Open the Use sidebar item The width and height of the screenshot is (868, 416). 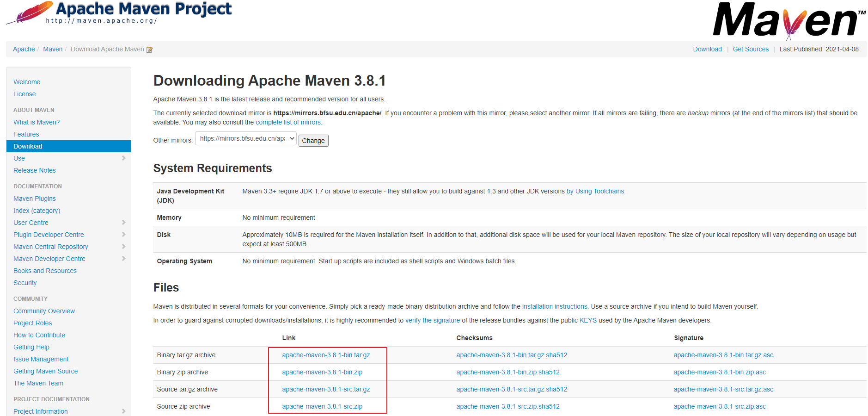(x=19, y=158)
